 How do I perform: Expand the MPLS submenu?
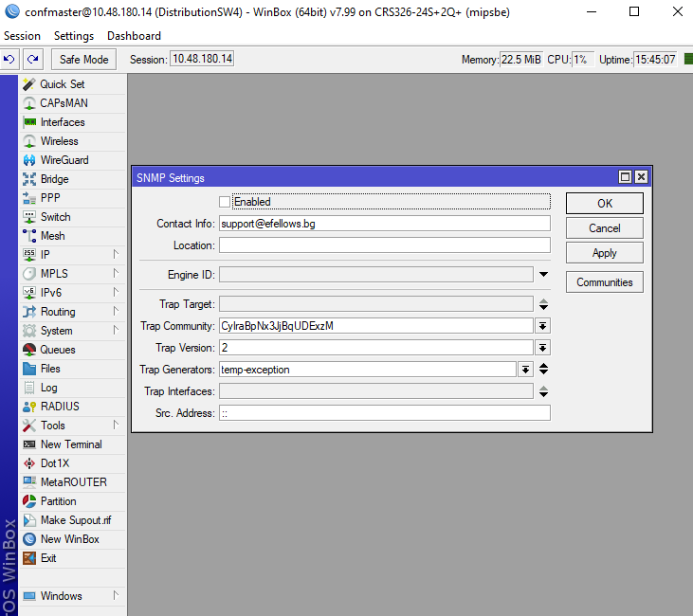116,273
